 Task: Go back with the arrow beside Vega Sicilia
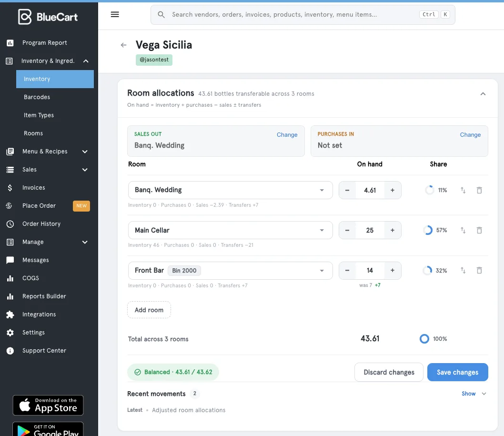click(x=123, y=45)
